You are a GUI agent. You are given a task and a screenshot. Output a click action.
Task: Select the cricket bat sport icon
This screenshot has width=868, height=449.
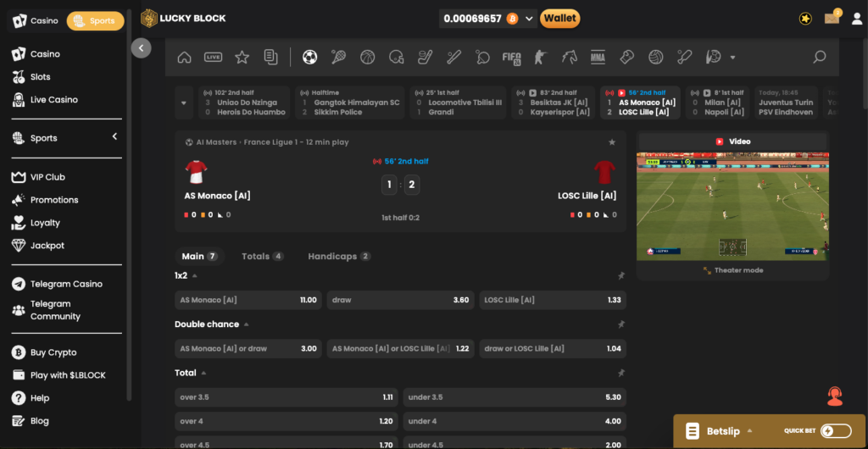coord(685,57)
